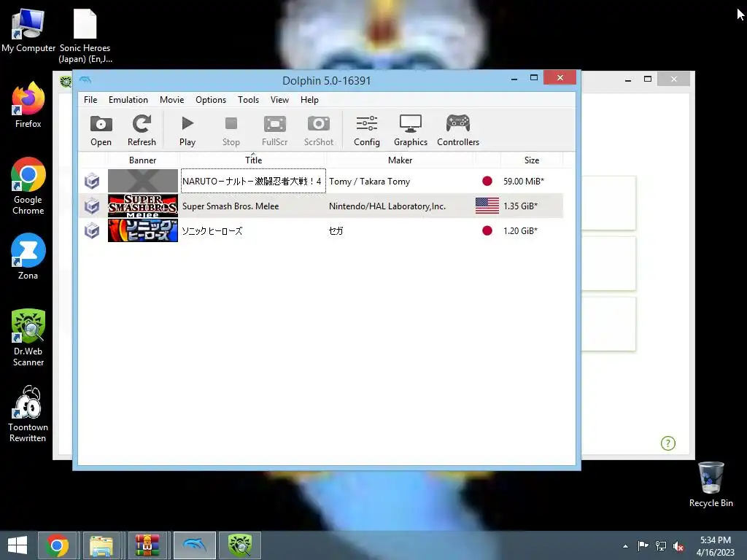The image size is (747, 560).
Task: Click the USA flag in Melee row
Action: pyautogui.click(x=487, y=206)
